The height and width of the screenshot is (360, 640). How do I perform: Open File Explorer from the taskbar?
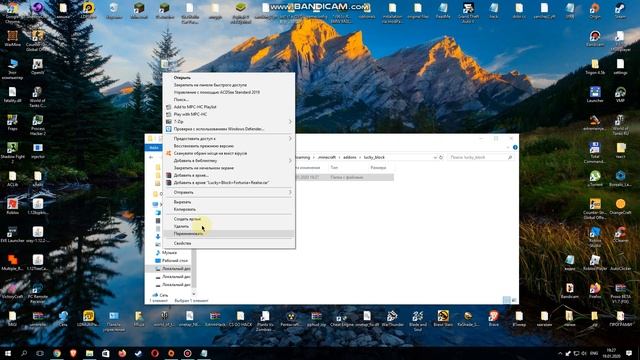tap(89, 353)
